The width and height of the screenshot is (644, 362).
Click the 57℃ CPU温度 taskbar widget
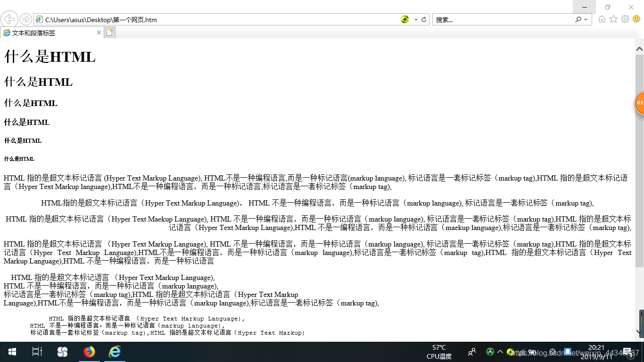tap(439, 352)
